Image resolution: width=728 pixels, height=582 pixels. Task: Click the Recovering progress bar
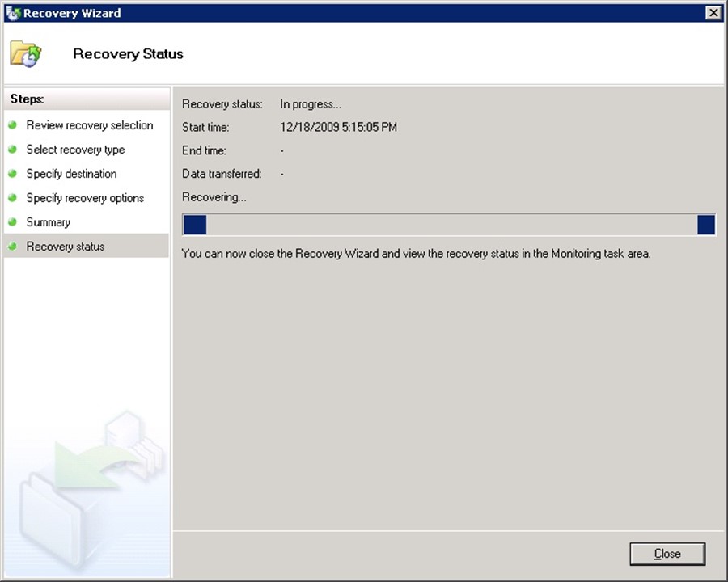point(448,225)
